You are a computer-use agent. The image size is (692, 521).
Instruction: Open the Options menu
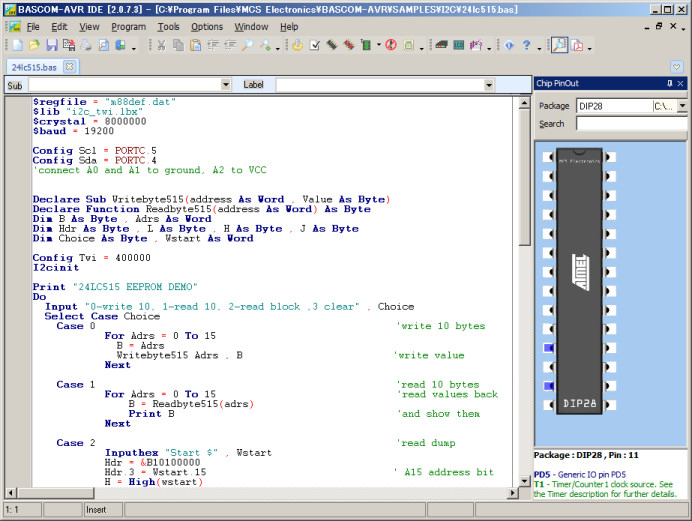[207, 27]
